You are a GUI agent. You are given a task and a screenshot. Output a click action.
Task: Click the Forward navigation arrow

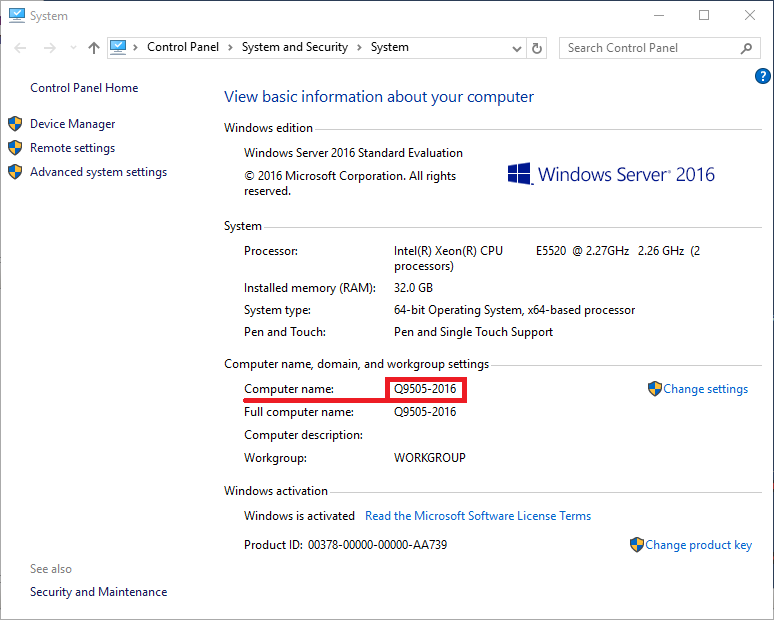(x=49, y=48)
